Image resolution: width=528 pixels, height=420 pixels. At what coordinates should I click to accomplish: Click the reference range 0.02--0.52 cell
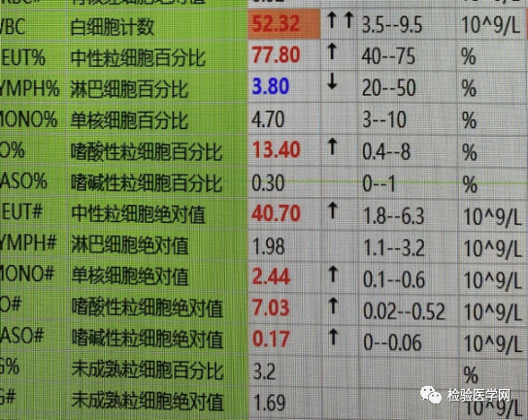[404, 311]
